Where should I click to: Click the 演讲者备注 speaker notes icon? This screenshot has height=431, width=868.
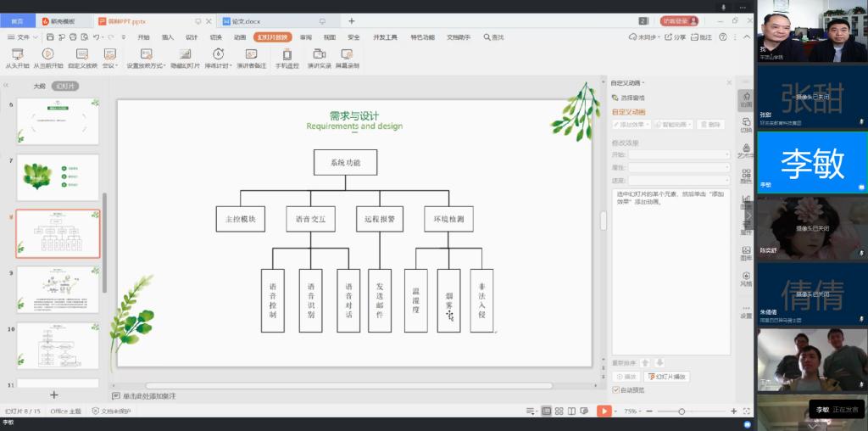click(x=251, y=53)
